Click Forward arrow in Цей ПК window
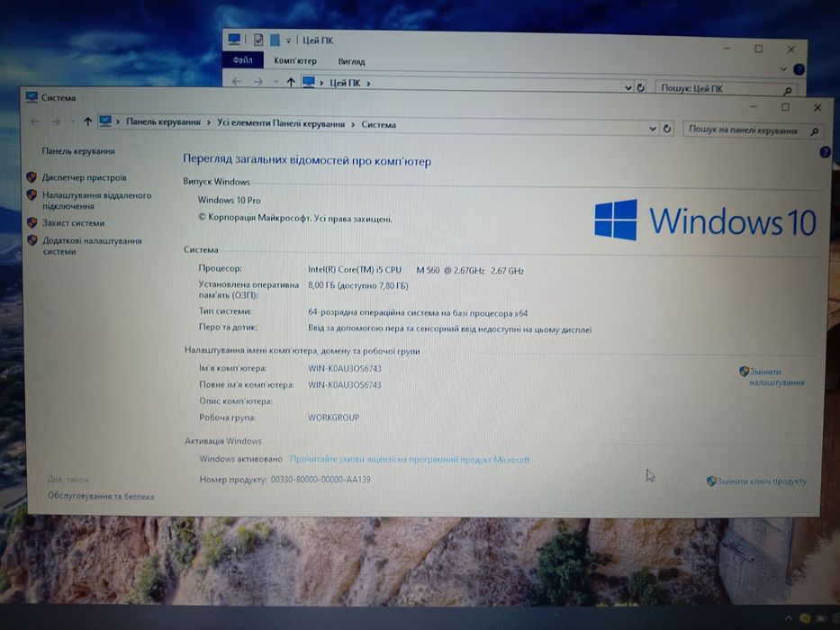 click(x=258, y=81)
